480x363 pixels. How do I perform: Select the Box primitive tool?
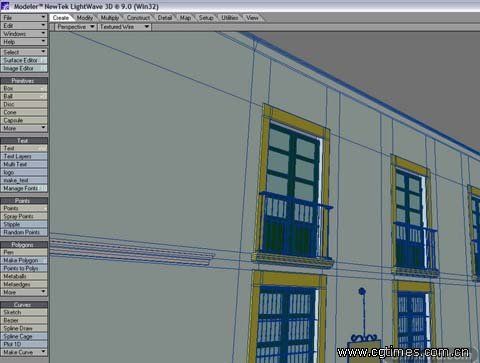tap(24, 88)
